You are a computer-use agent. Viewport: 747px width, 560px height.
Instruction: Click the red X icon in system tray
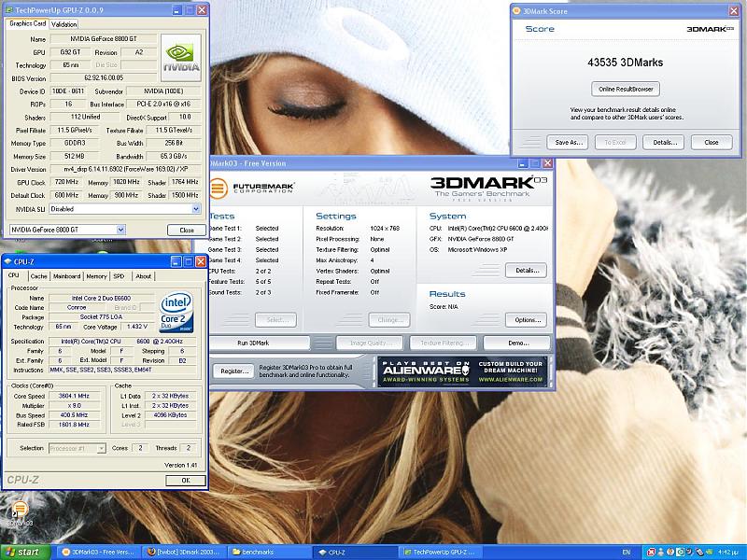[x=651, y=553]
